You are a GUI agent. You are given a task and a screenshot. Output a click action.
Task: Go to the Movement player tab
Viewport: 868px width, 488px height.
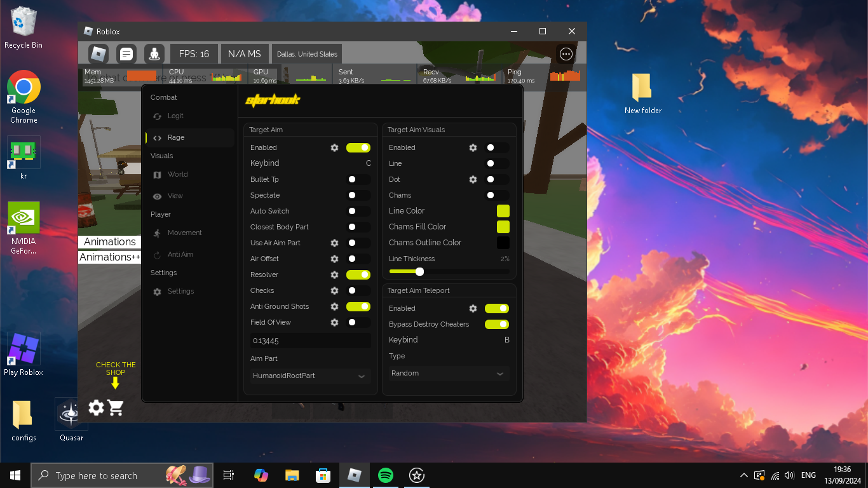click(x=190, y=233)
